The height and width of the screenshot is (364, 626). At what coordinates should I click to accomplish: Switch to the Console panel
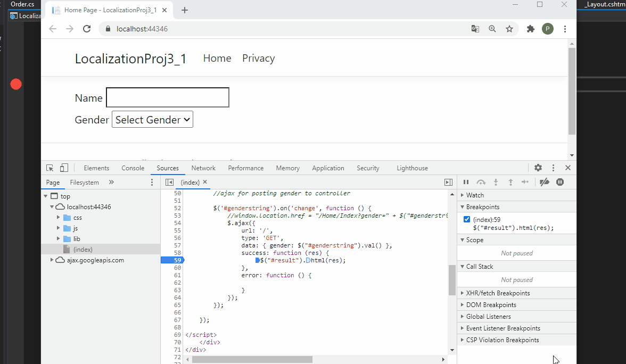[x=133, y=168]
